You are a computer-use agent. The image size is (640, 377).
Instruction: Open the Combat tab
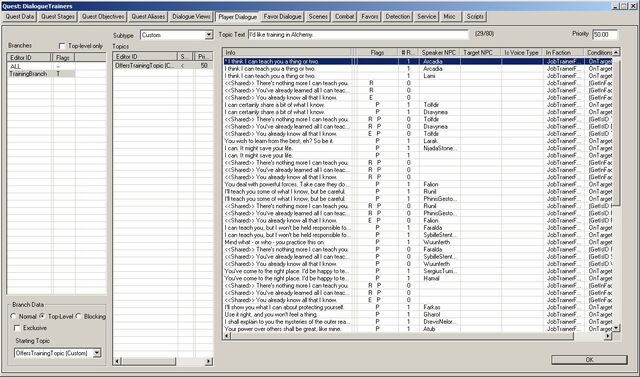(x=344, y=17)
